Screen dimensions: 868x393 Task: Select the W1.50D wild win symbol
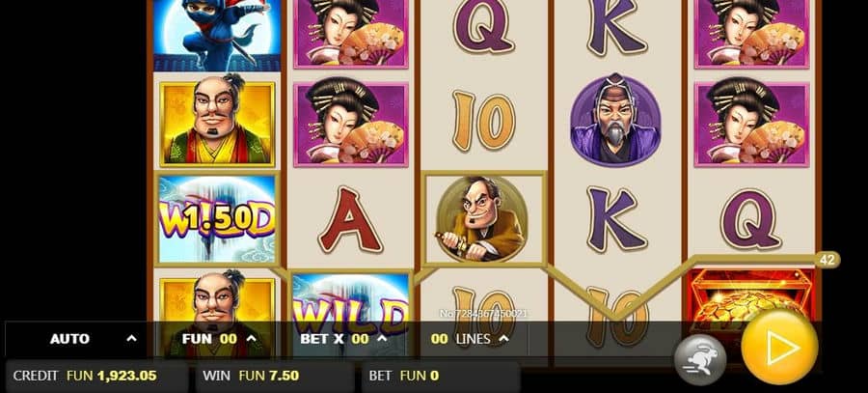point(217,219)
